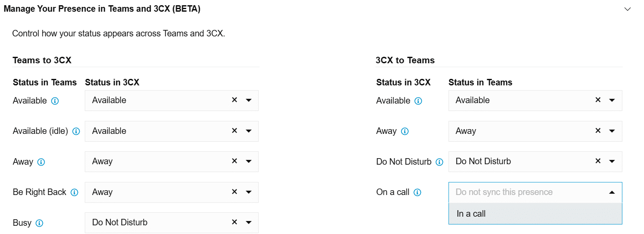
Task: Show info for 3CX Available status
Action: [418, 101]
